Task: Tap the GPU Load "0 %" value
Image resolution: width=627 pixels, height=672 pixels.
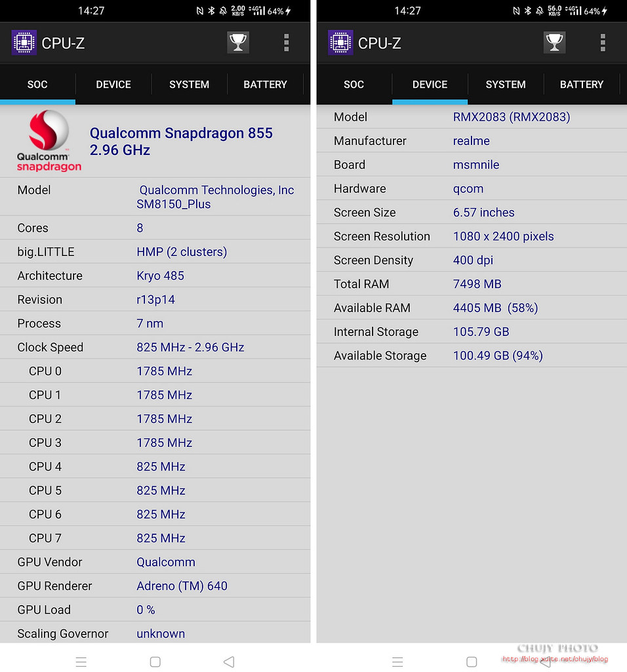Action: [x=146, y=610]
